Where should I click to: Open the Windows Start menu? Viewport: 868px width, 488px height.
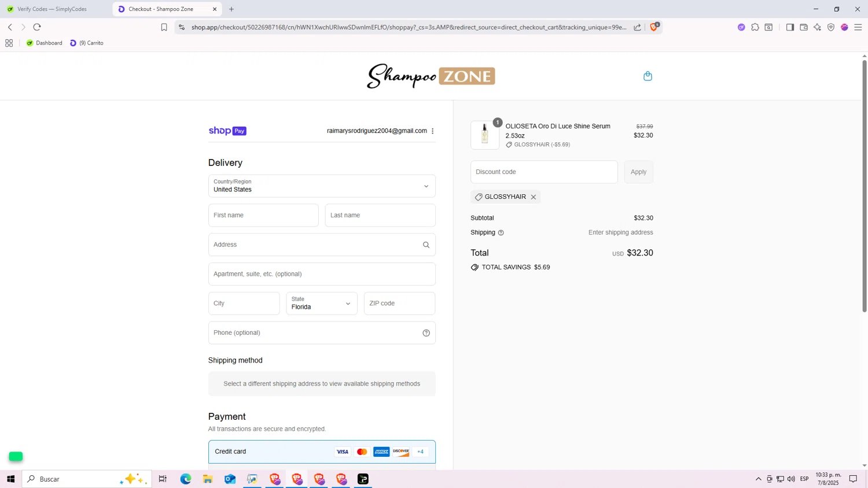(x=10, y=479)
